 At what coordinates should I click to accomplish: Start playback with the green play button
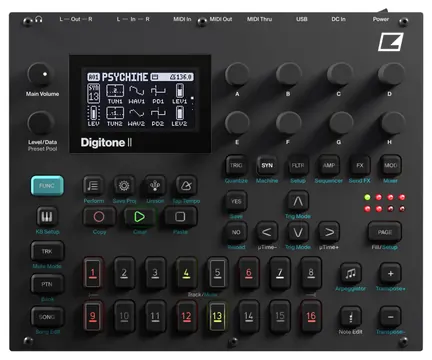click(139, 217)
